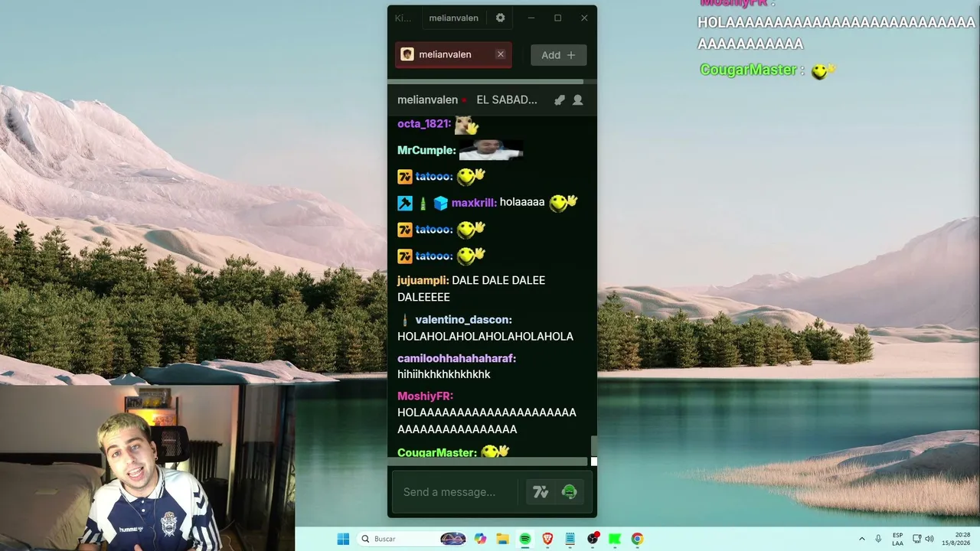Open the green Kick app on taskbar
The image size is (980, 551).
click(615, 539)
